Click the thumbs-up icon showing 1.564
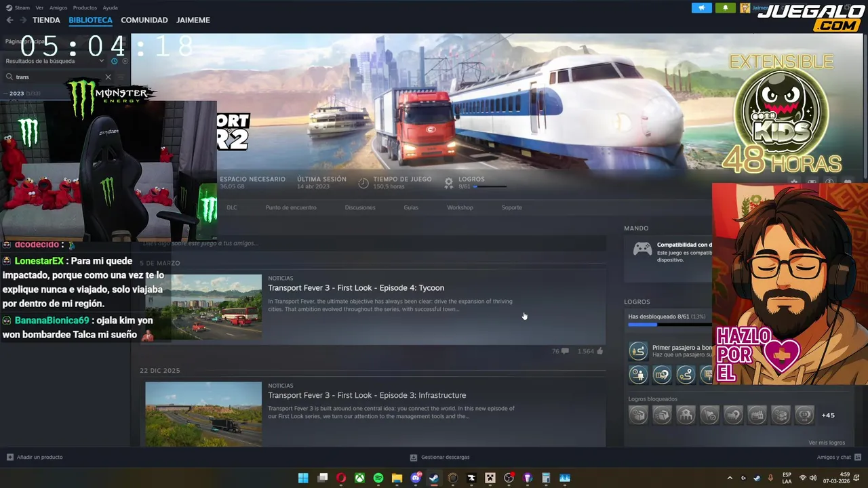This screenshot has width=868, height=488. click(600, 351)
